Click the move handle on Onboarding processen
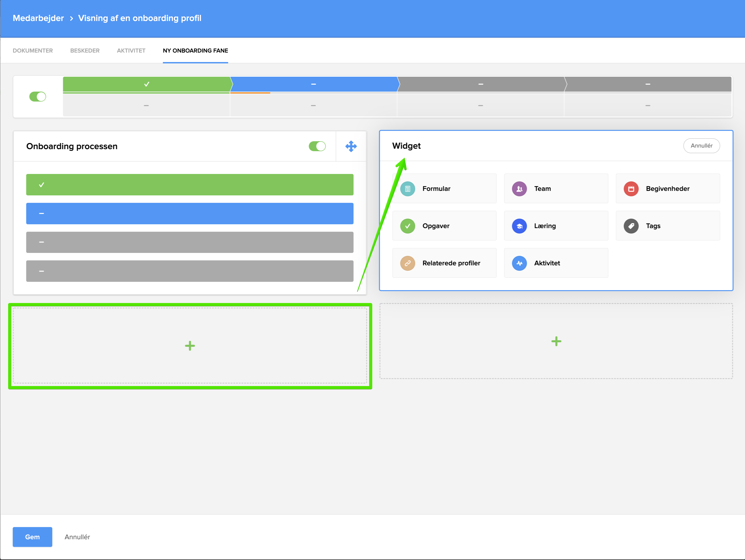Screen dimensions: 745x560 351,146
